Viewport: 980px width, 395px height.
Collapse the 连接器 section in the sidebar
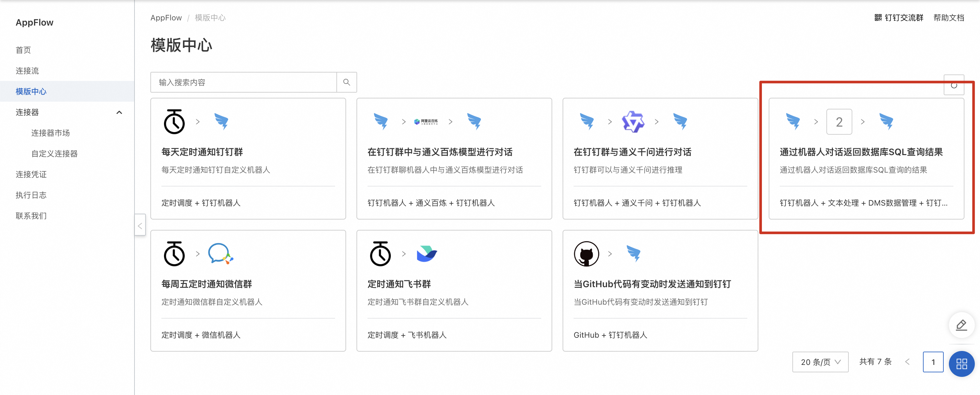pyautogui.click(x=119, y=112)
